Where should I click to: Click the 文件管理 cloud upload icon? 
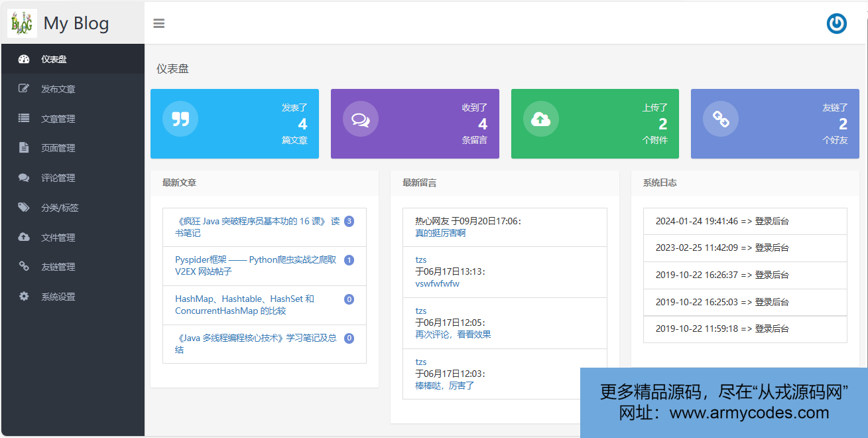point(24,237)
